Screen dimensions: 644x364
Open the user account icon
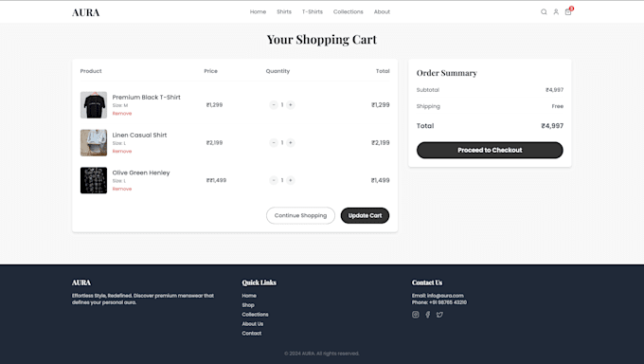coord(556,12)
